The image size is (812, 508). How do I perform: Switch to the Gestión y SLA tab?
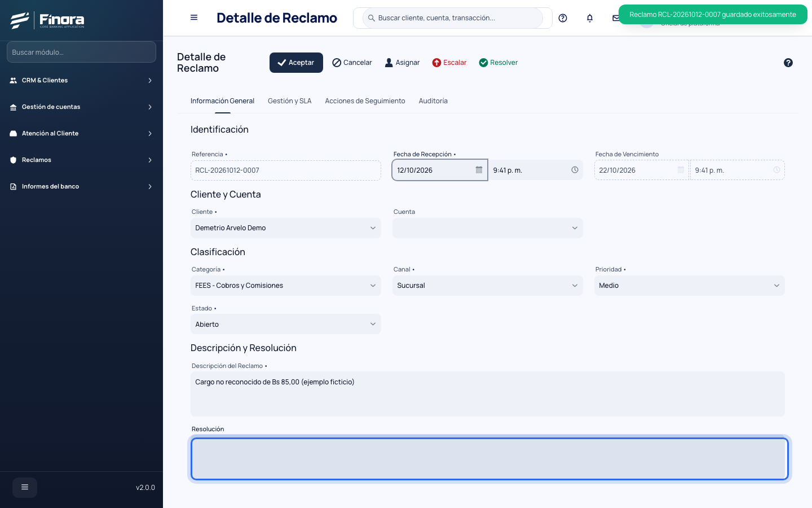pos(290,101)
